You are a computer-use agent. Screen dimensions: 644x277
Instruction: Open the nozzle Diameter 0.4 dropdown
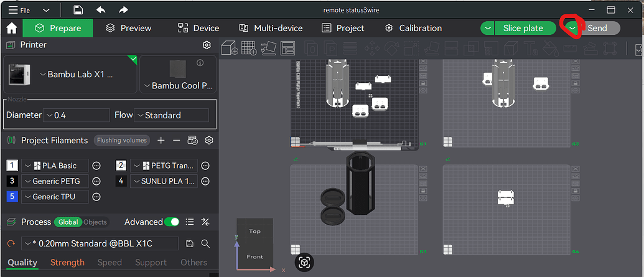(x=77, y=115)
